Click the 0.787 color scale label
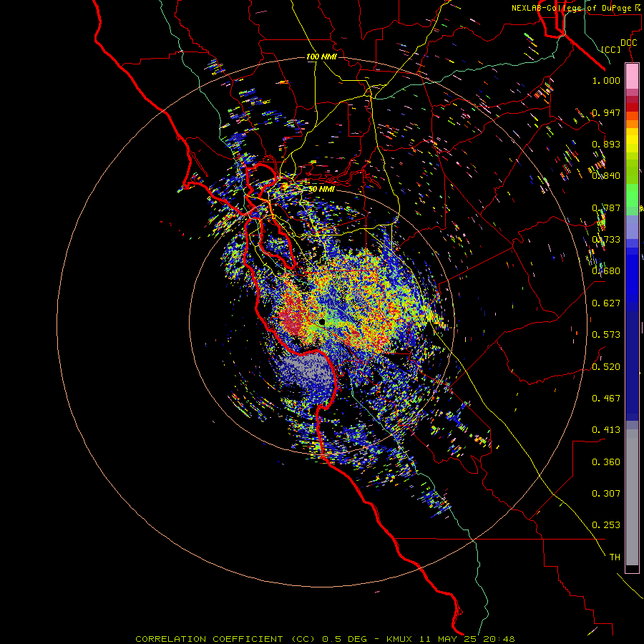The height and width of the screenshot is (644, 644). [x=606, y=208]
